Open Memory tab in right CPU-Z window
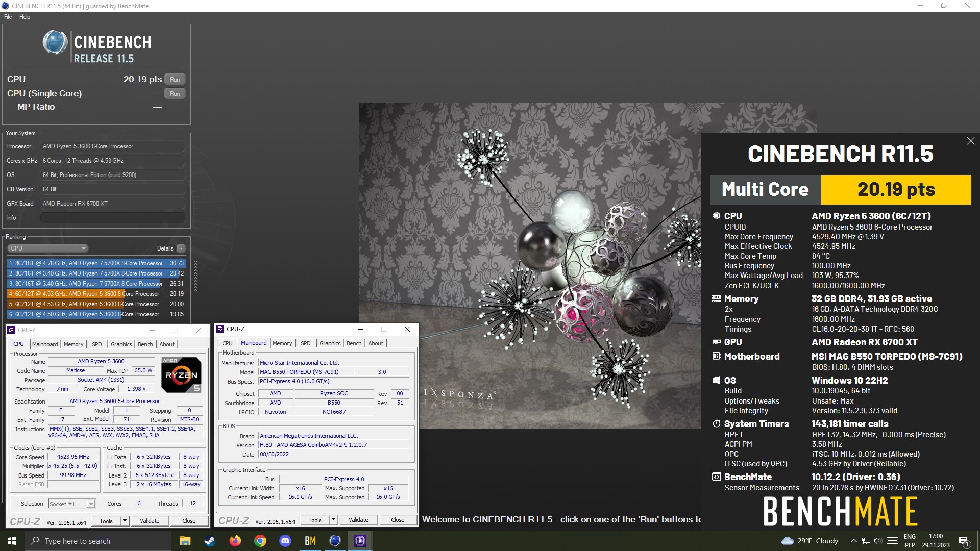 point(282,343)
